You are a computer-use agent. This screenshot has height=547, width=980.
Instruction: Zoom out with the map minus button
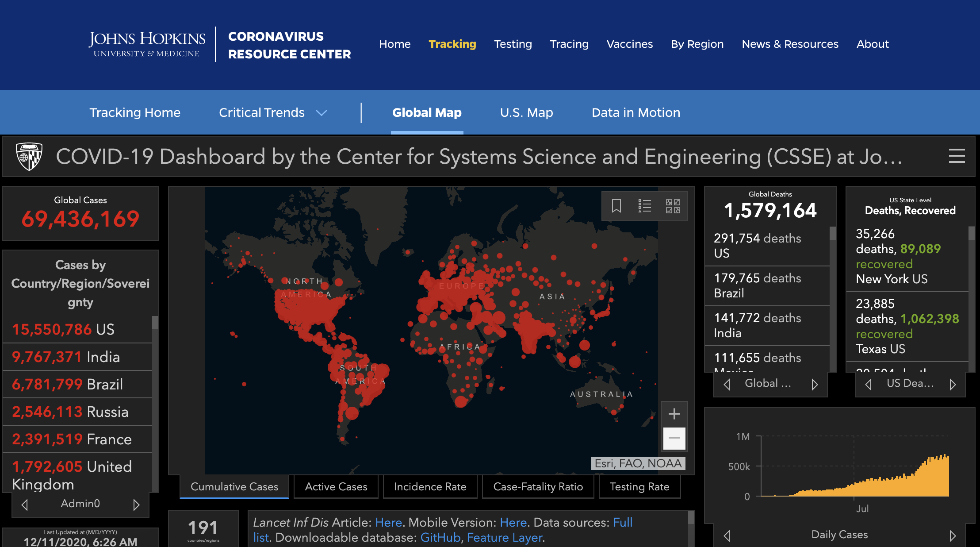[674, 438]
